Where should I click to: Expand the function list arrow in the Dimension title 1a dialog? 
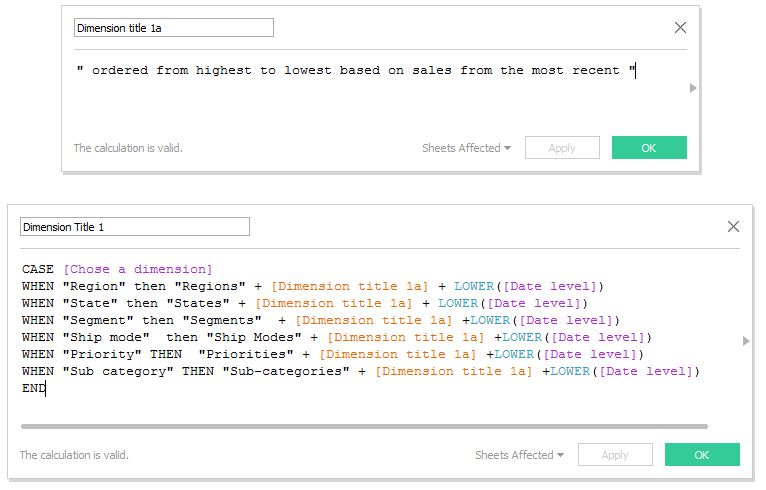click(x=693, y=88)
